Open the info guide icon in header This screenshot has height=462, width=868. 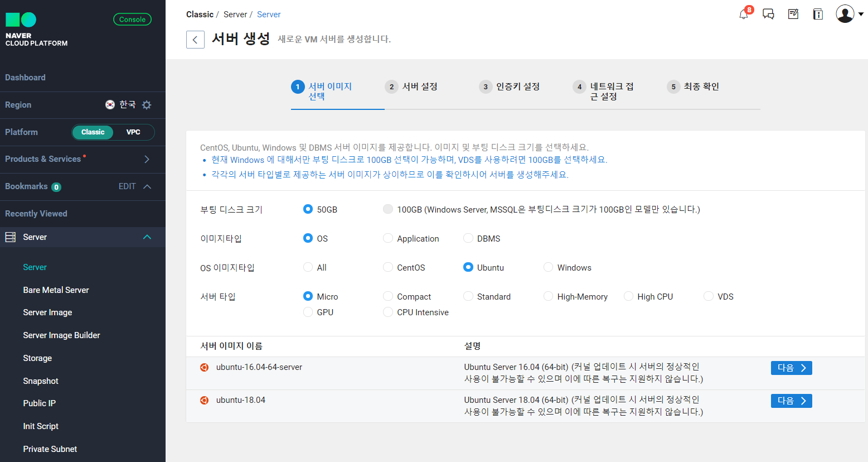point(818,14)
